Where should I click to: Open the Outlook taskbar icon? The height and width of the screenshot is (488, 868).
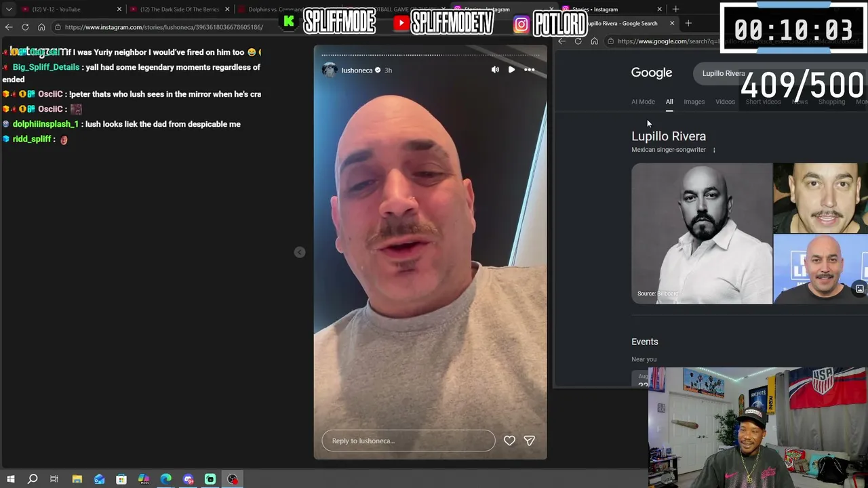(100, 479)
